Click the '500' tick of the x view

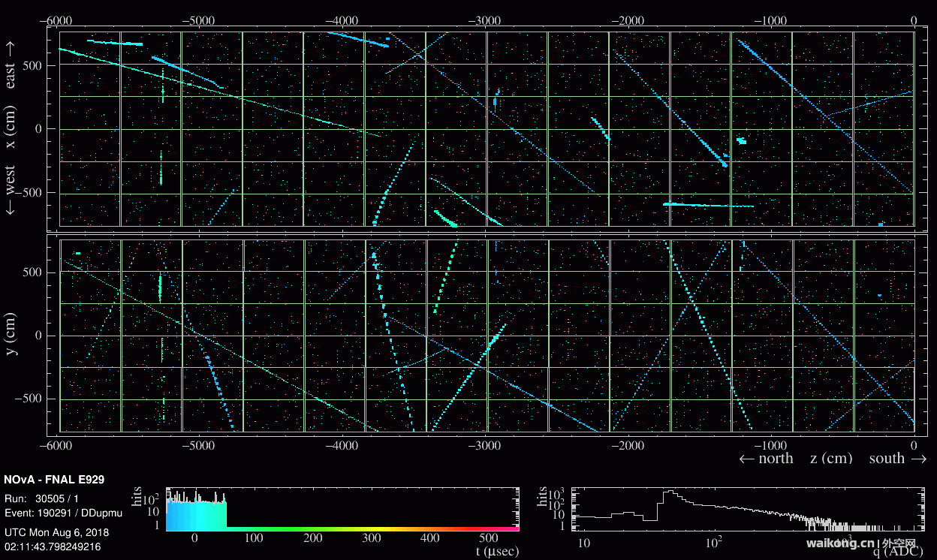(x=32, y=65)
